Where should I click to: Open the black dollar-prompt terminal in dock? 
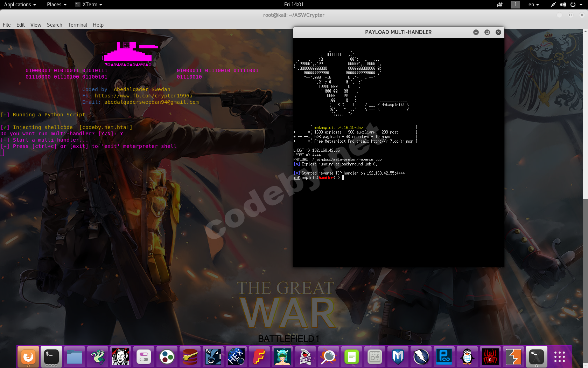tap(51, 357)
